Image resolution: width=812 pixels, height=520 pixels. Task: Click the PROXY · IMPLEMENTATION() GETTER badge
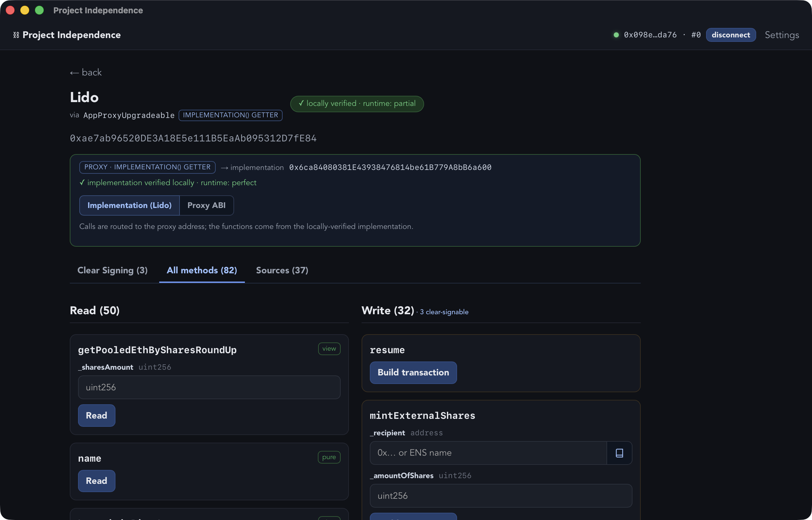pos(147,167)
